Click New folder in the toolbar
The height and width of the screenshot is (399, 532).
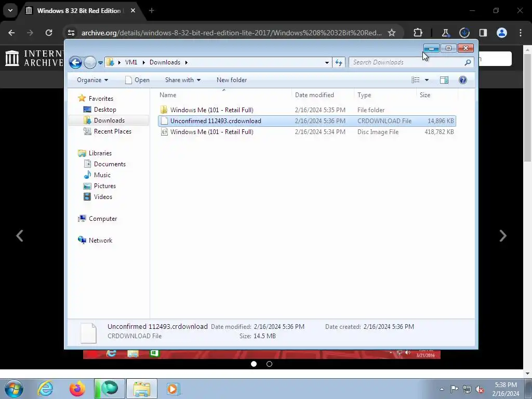[232, 80]
